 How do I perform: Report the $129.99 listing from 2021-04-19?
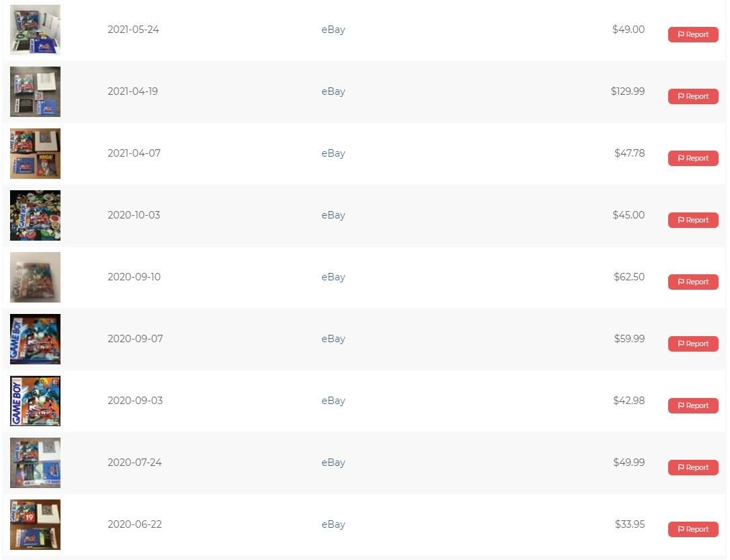point(693,96)
